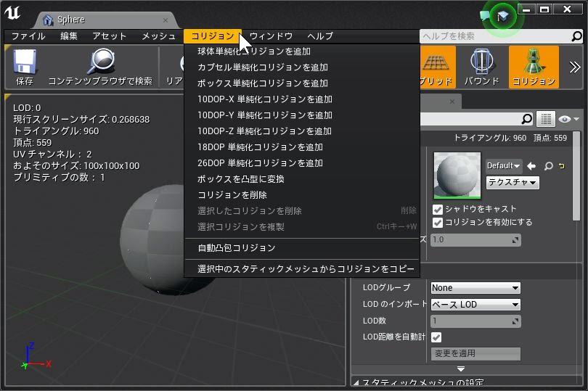The height and width of the screenshot is (391, 588).
Task: Open the LODグループ None dropdown
Action: (x=475, y=288)
